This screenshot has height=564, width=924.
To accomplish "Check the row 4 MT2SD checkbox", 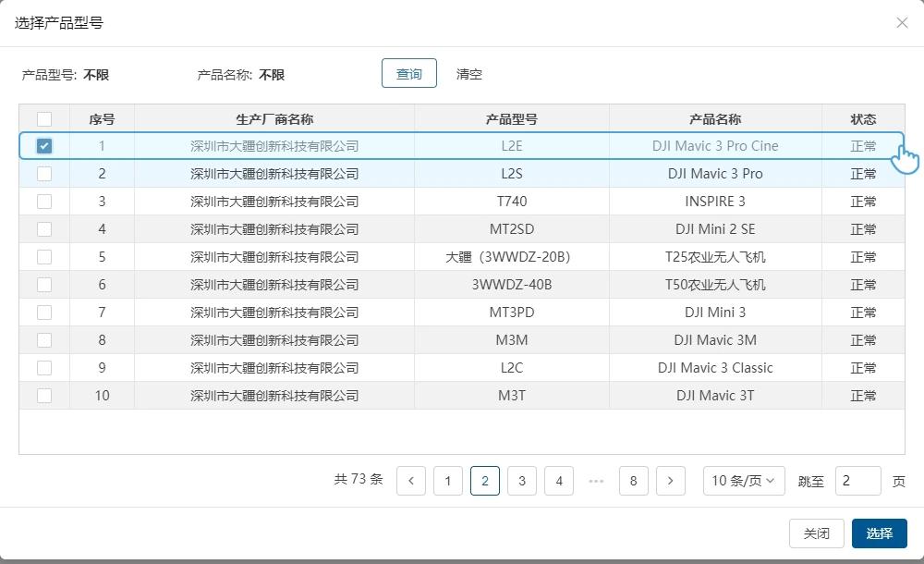I will coord(44,229).
